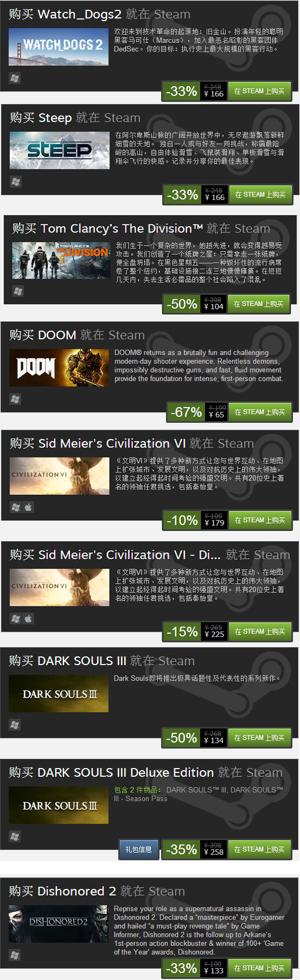Click the Mac icon under Civilization VI Digital Deluxe

tap(28, 618)
